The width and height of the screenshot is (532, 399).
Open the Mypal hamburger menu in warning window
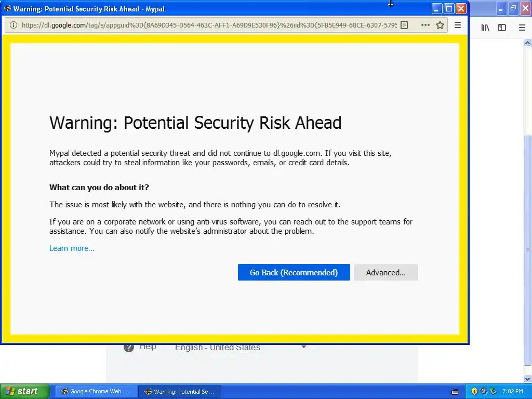coord(458,25)
